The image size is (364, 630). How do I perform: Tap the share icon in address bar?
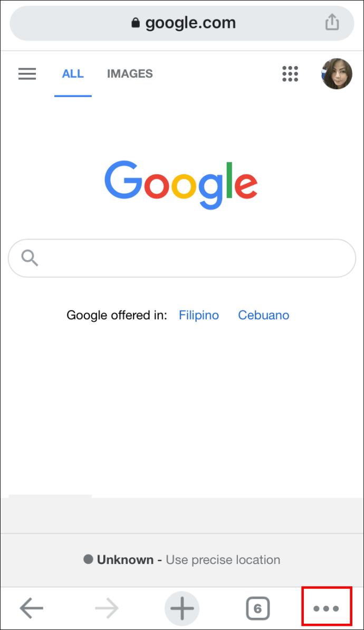tap(332, 23)
